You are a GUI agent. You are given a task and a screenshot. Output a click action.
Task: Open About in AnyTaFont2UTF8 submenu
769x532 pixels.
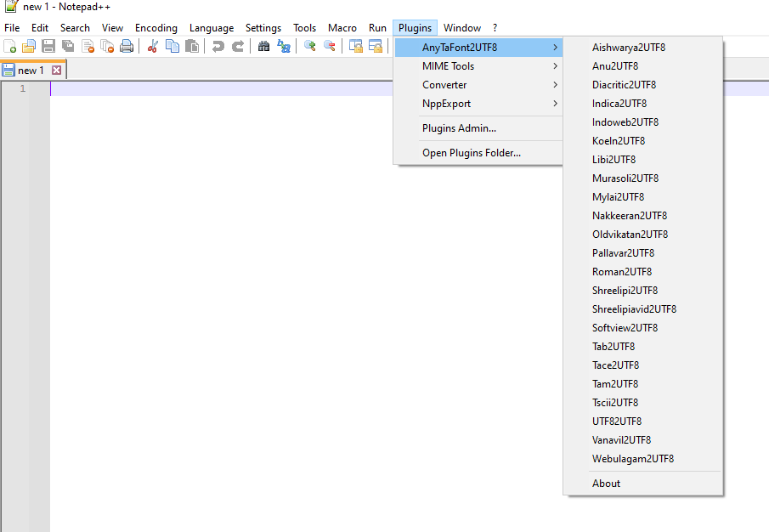pyautogui.click(x=606, y=484)
